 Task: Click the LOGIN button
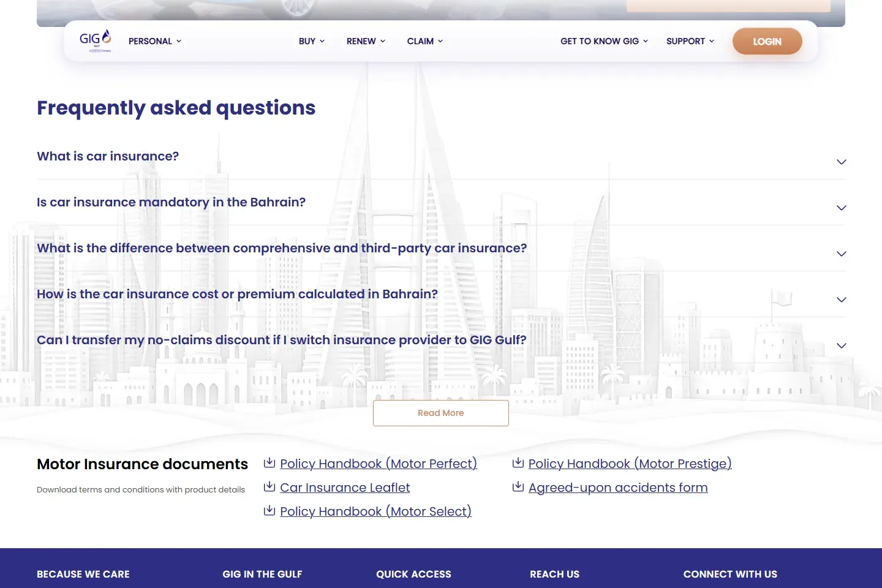pyautogui.click(x=767, y=41)
